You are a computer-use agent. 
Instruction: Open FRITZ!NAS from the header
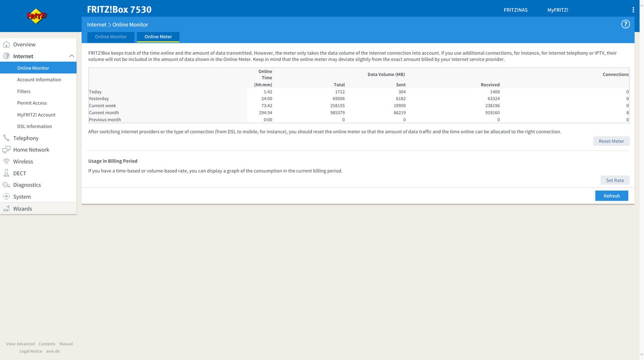coord(516,10)
